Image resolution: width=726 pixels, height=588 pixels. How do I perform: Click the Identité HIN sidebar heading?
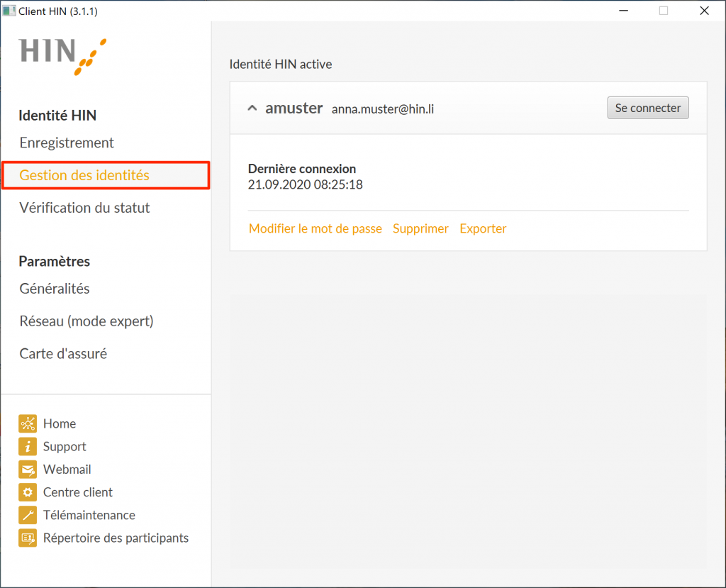(57, 116)
